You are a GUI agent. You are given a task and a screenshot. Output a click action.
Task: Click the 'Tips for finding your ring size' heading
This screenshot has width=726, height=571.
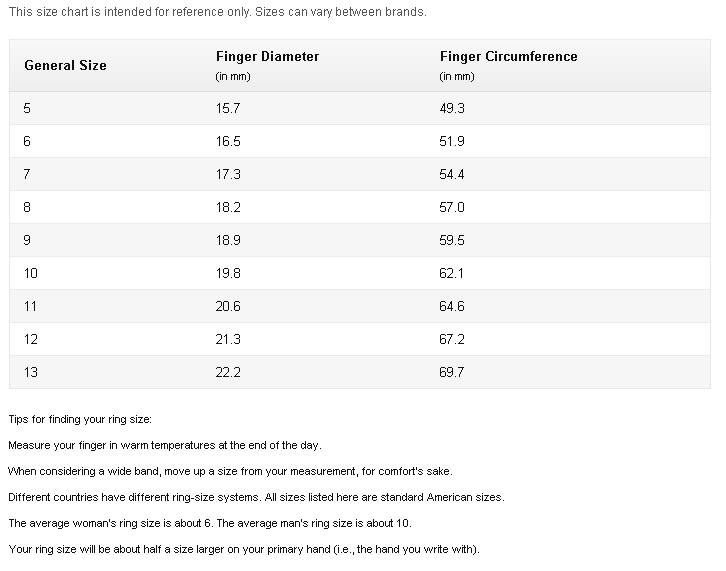coord(80,419)
